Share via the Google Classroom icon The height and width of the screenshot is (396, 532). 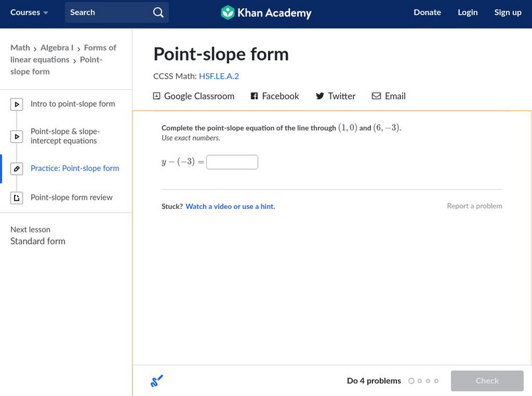tap(157, 97)
